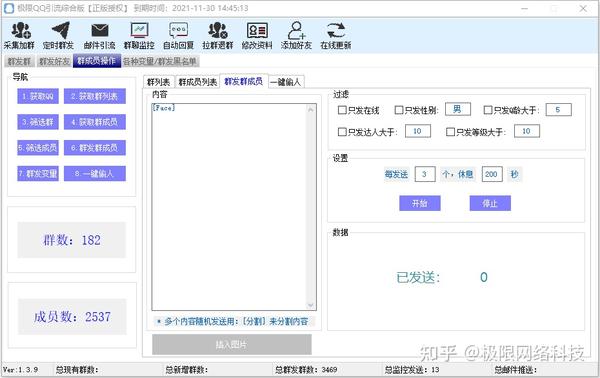
Task: Start sending with the 开始 button
Action: pyautogui.click(x=420, y=203)
